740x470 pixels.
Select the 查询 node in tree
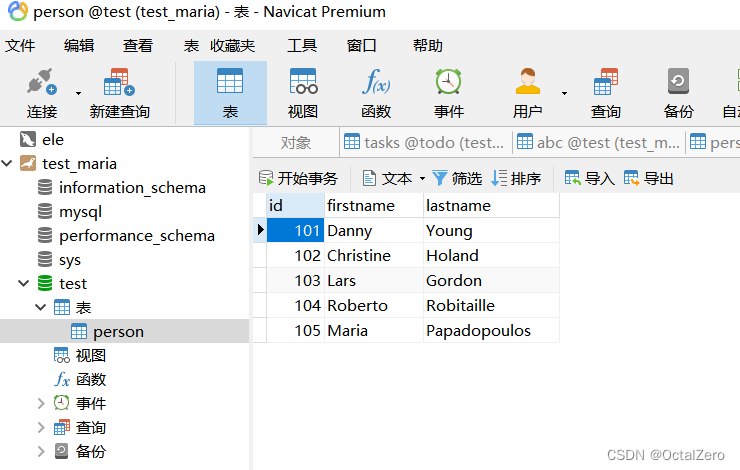click(91, 428)
